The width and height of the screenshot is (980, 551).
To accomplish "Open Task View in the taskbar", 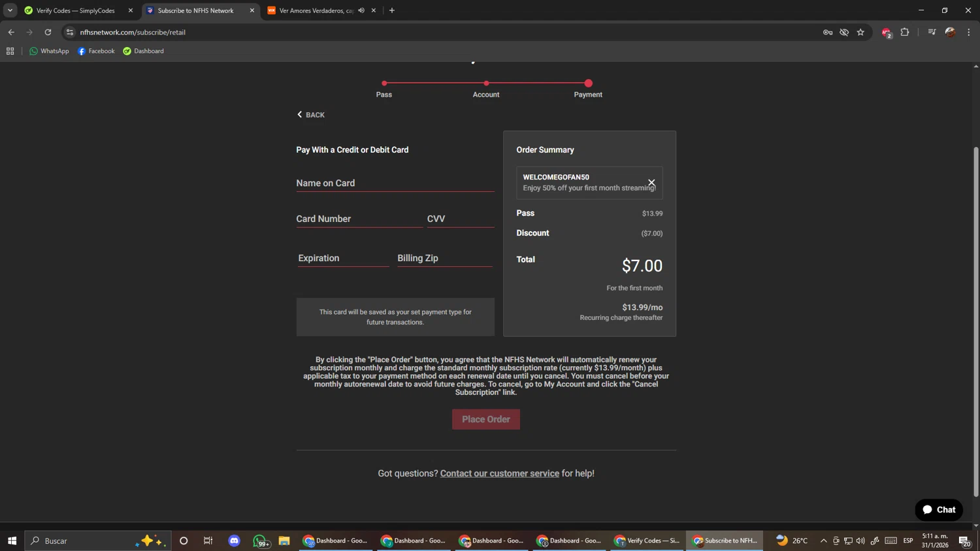I will point(208,541).
